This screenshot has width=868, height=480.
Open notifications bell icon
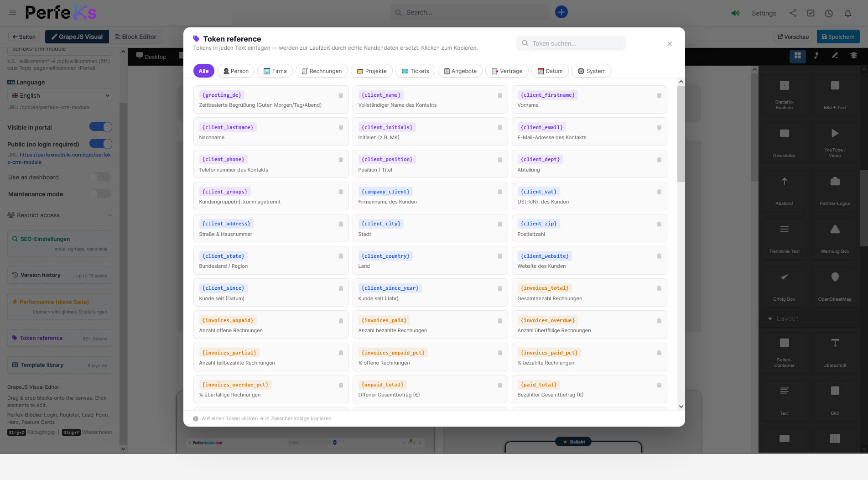[847, 13]
